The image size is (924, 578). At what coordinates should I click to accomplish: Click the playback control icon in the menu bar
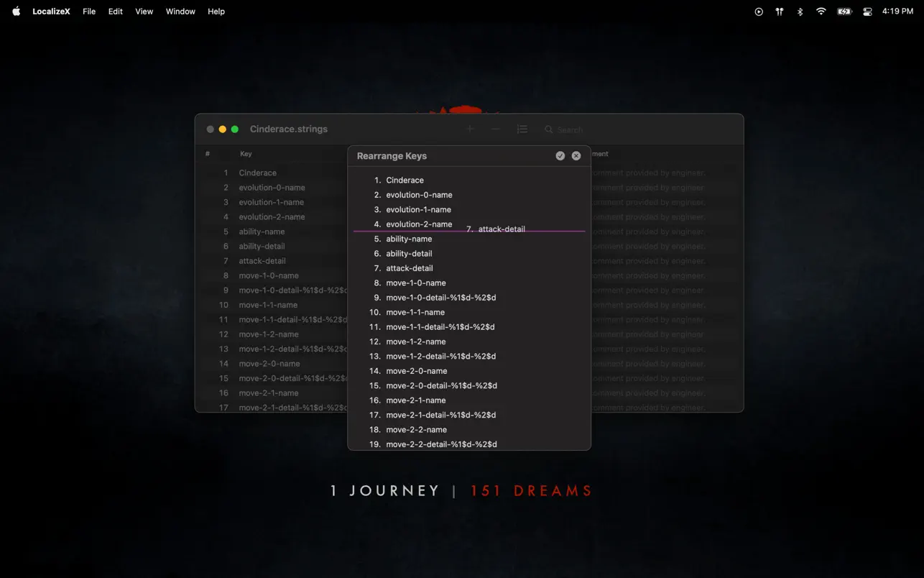pyautogui.click(x=759, y=11)
